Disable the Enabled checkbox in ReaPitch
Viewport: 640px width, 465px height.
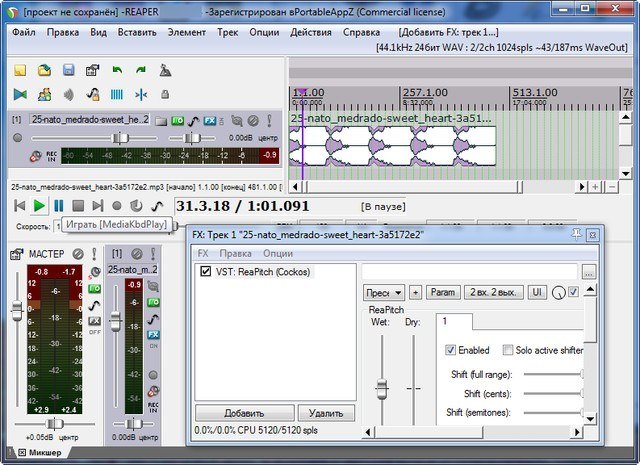pos(450,350)
